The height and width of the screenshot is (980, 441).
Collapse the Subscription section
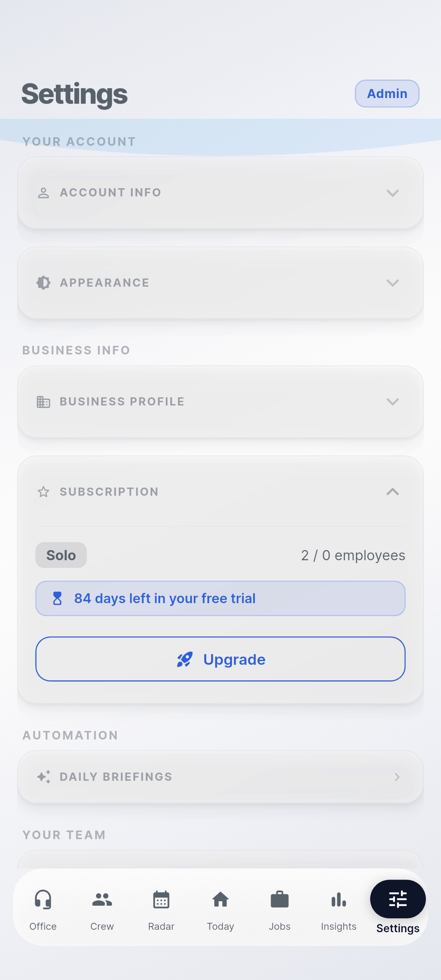coord(392,492)
